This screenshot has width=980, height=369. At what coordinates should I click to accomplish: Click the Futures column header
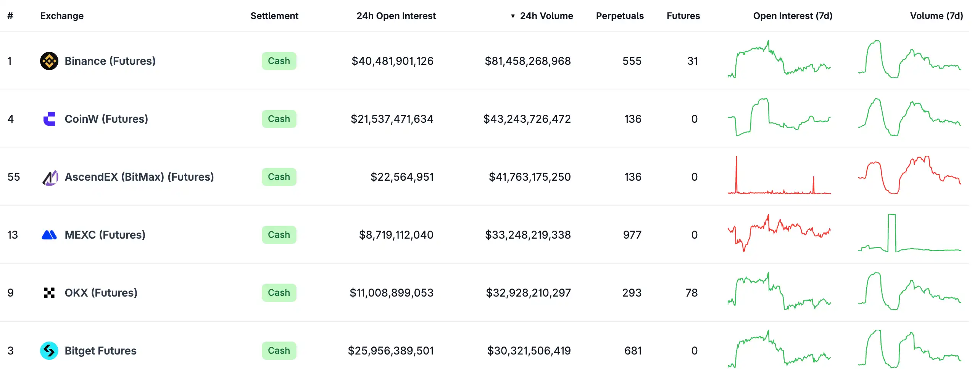click(683, 16)
